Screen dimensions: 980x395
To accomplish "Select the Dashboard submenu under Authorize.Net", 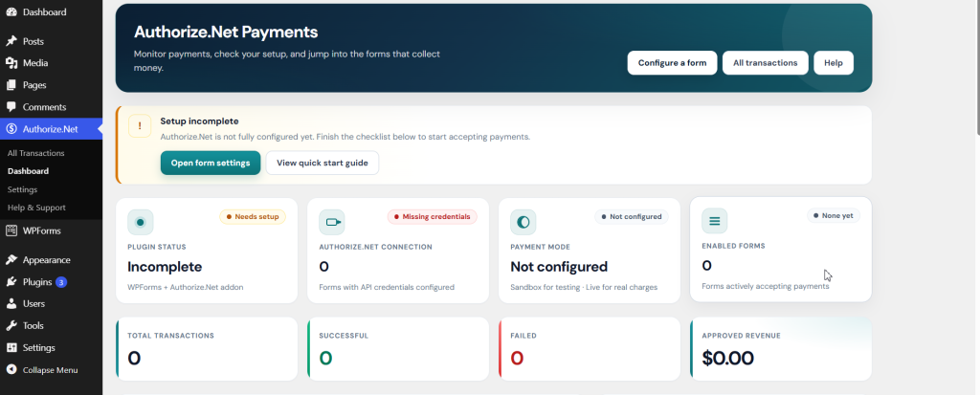I will pos(28,171).
